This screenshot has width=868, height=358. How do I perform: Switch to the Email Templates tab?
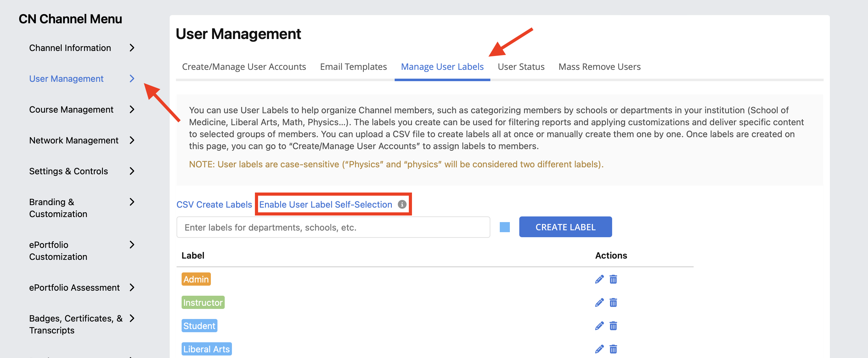click(x=353, y=66)
